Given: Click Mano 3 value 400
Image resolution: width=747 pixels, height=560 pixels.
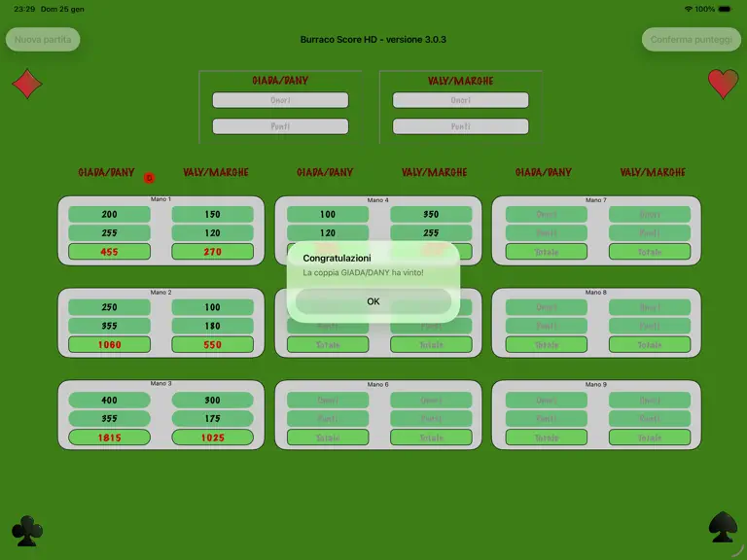Looking at the screenshot, I should (x=109, y=400).
